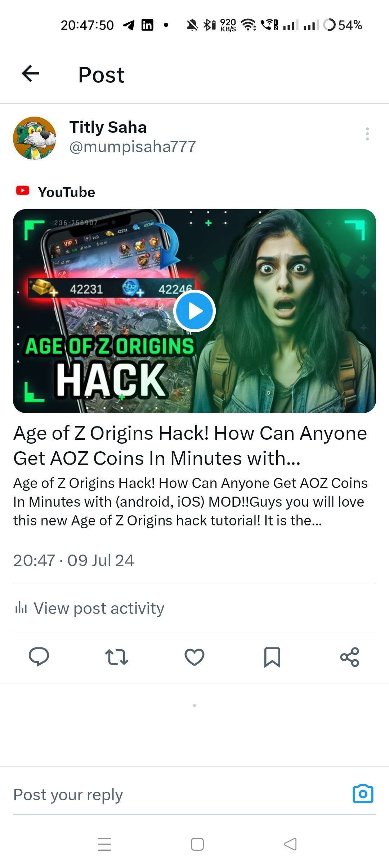
Task: Tap the camera icon in reply bar
Action: pyautogui.click(x=363, y=794)
